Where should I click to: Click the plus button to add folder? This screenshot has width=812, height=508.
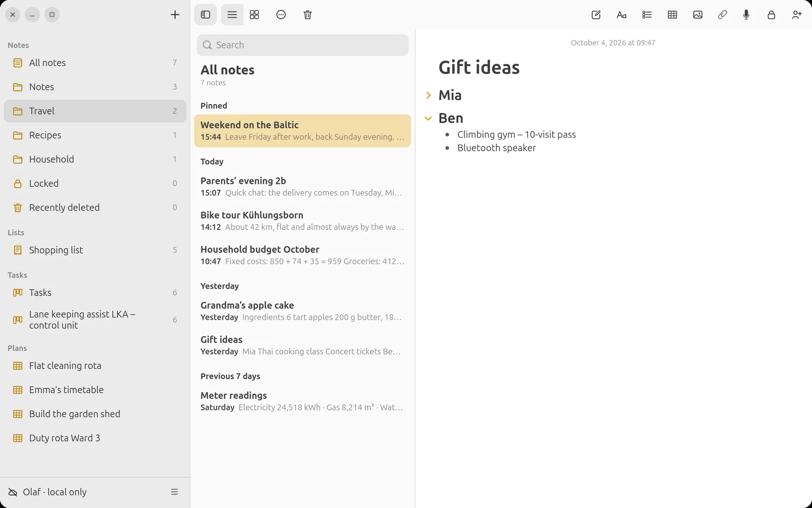(x=175, y=15)
